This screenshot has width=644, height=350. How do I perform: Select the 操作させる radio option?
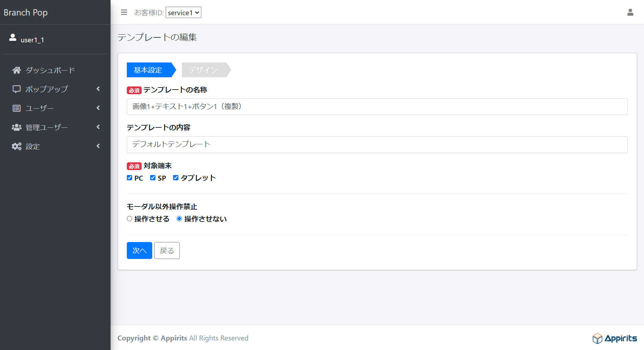coord(129,219)
